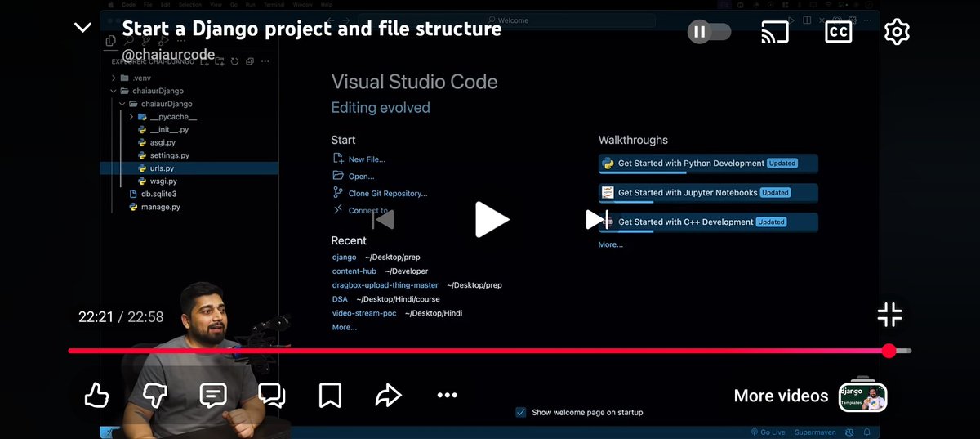Open the three-dot more options menu

[x=447, y=396]
